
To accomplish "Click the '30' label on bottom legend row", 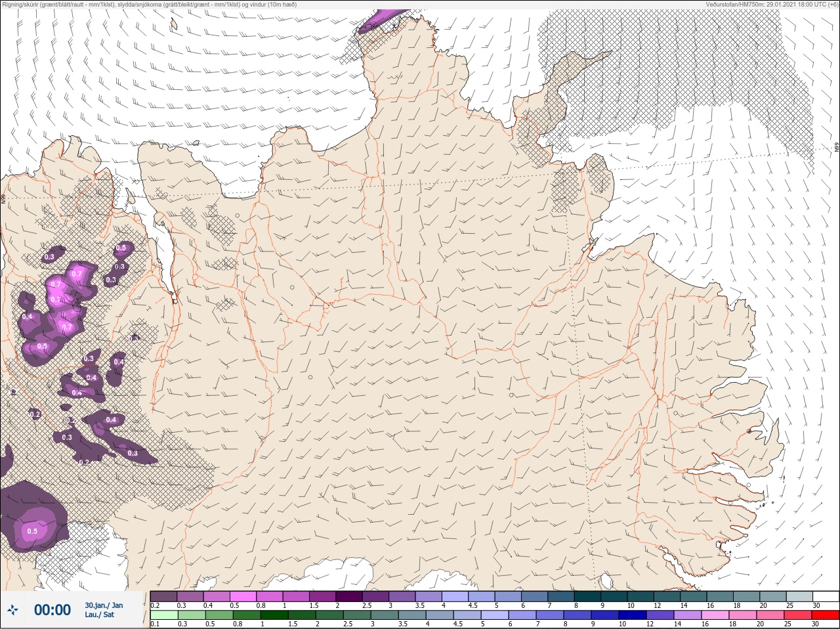I will 816,624.
